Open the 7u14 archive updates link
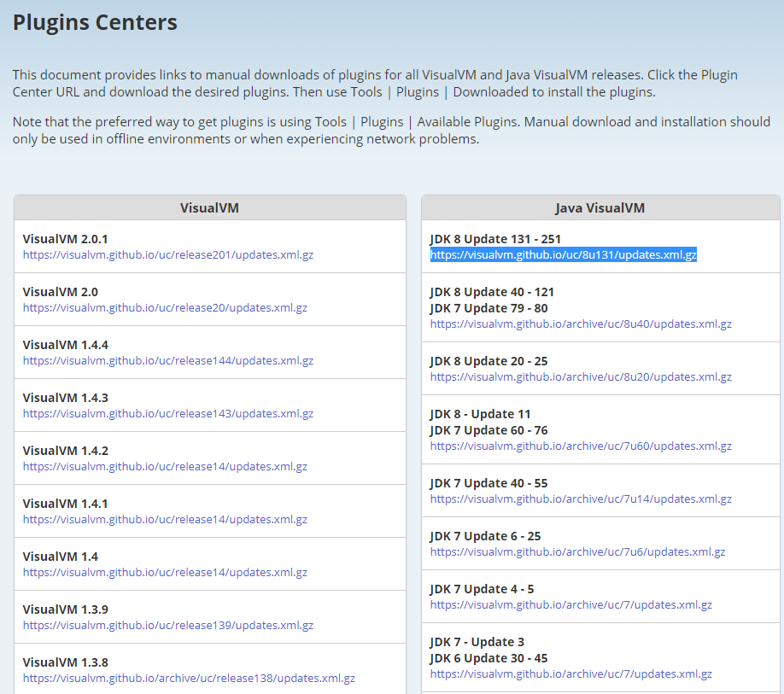Viewport: 784px width, 694px height. tap(581, 499)
